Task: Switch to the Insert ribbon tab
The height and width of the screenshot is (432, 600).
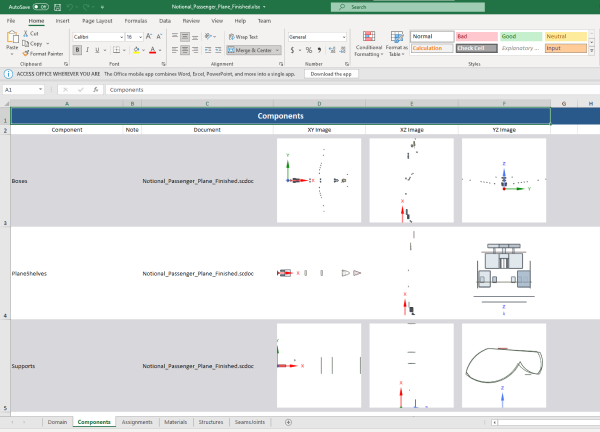Action: click(62, 21)
